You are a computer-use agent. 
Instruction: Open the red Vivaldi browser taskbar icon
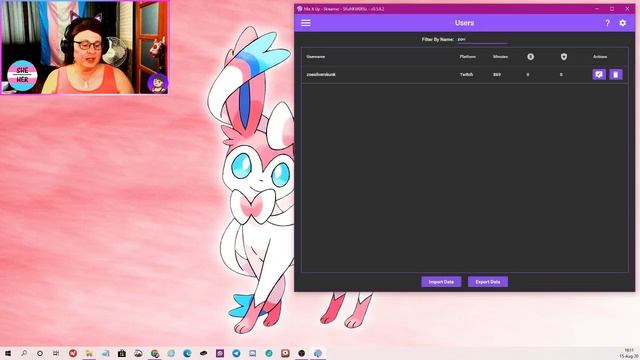pyautogui.click(x=73, y=353)
